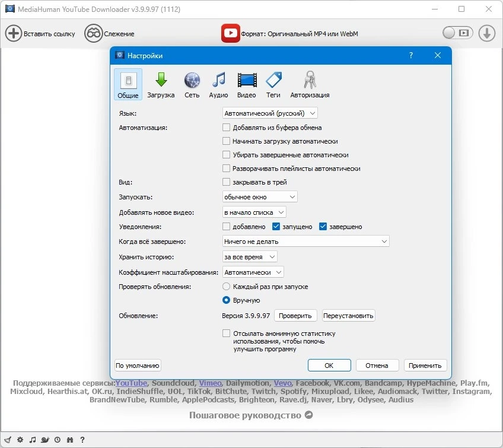Open the Язык language dropdown
The image size is (503, 448).
click(x=270, y=113)
